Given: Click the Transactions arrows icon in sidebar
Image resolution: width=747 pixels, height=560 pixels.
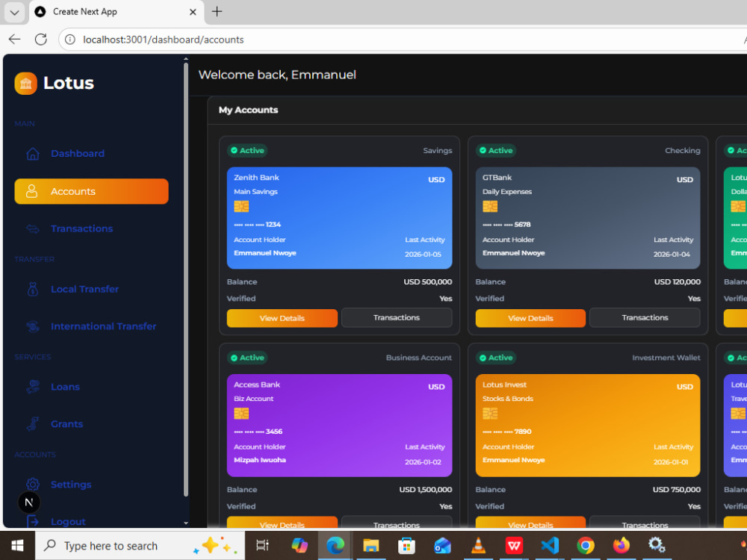Looking at the screenshot, I should coord(32,229).
